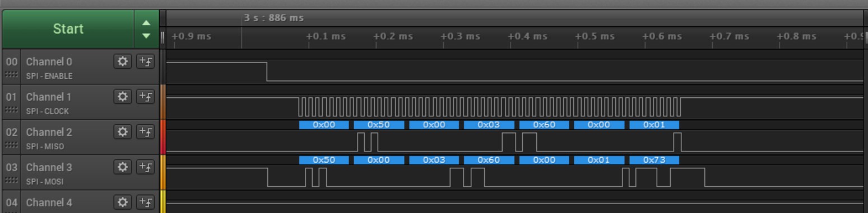Click the SPI - MISO sublabel
Viewport: 868px width, 213px height.
(x=45, y=146)
